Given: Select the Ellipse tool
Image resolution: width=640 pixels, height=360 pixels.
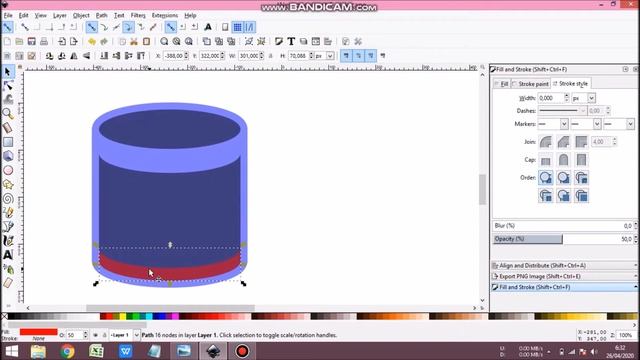Looking at the screenshot, I should [8, 170].
